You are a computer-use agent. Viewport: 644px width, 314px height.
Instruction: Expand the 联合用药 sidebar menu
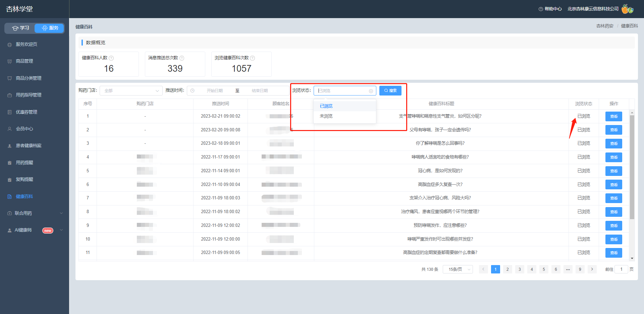(35, 213)
